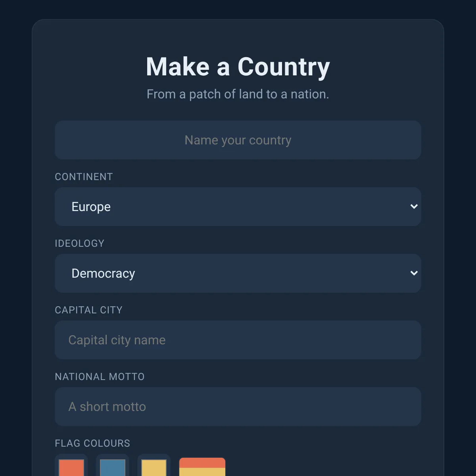Click the CONTINENT field label
This screenshot has width=476, height=476.
click(x=84, y=177)
